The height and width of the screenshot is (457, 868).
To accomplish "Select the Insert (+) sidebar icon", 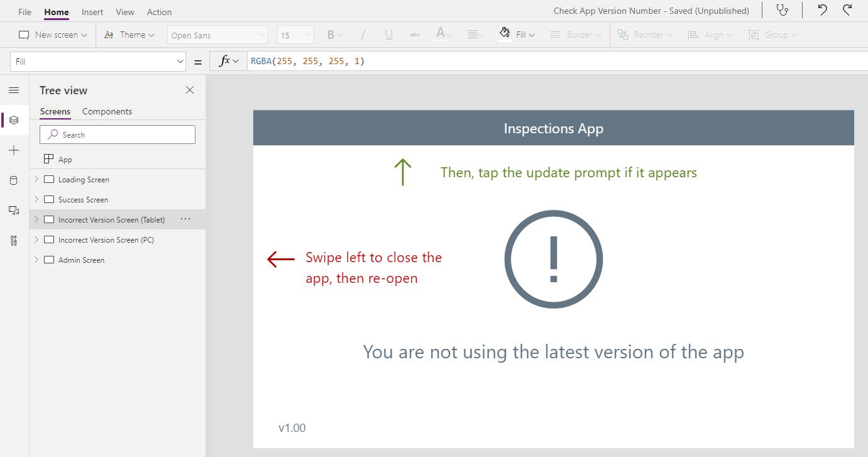I will [x=14, y=150].
